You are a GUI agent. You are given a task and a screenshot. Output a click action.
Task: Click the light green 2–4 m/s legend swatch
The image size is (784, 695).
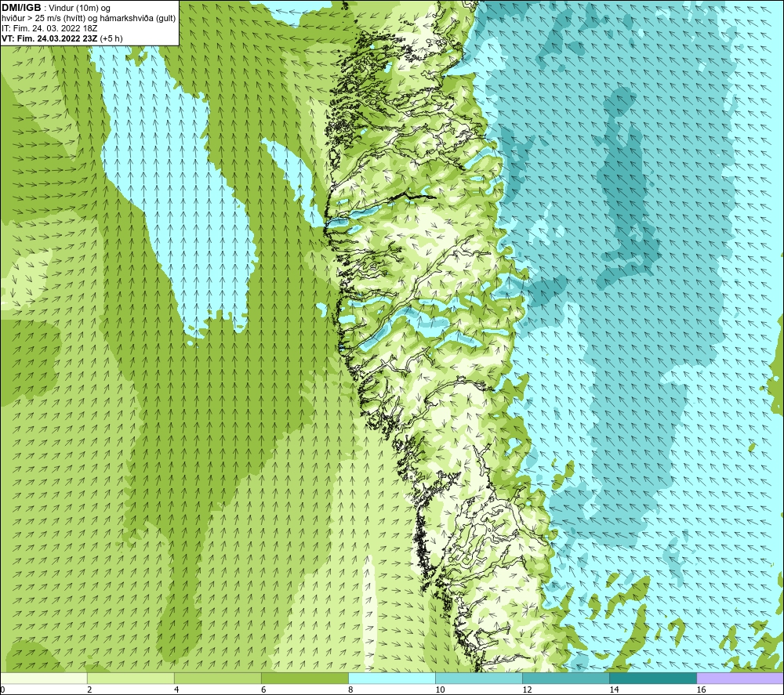pos(130,679)
